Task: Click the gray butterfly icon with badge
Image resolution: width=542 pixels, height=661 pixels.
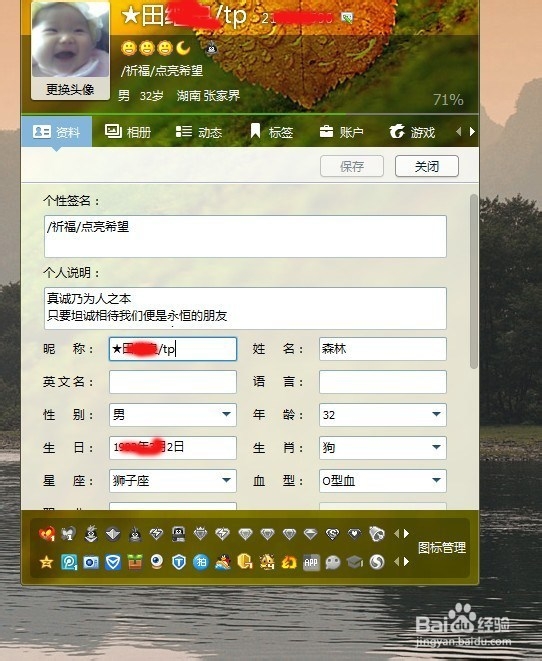Action: pyautogui.click(x=68, y=534)
